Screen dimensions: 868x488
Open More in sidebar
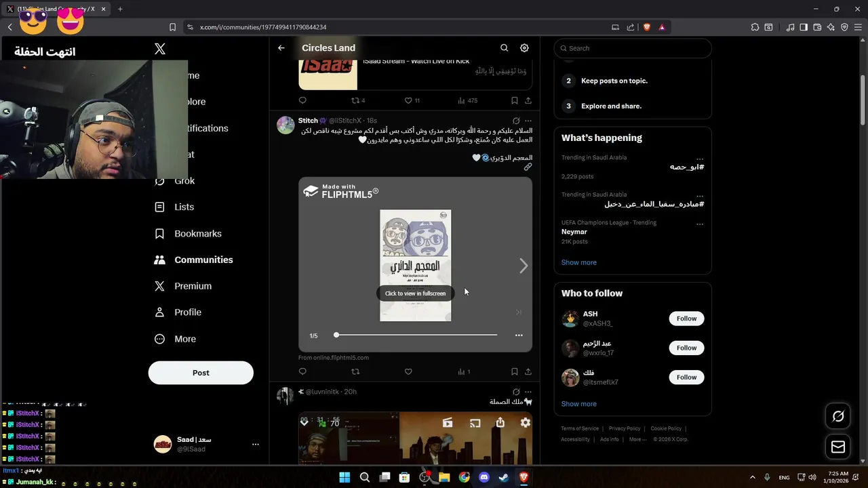pos(175,339)
